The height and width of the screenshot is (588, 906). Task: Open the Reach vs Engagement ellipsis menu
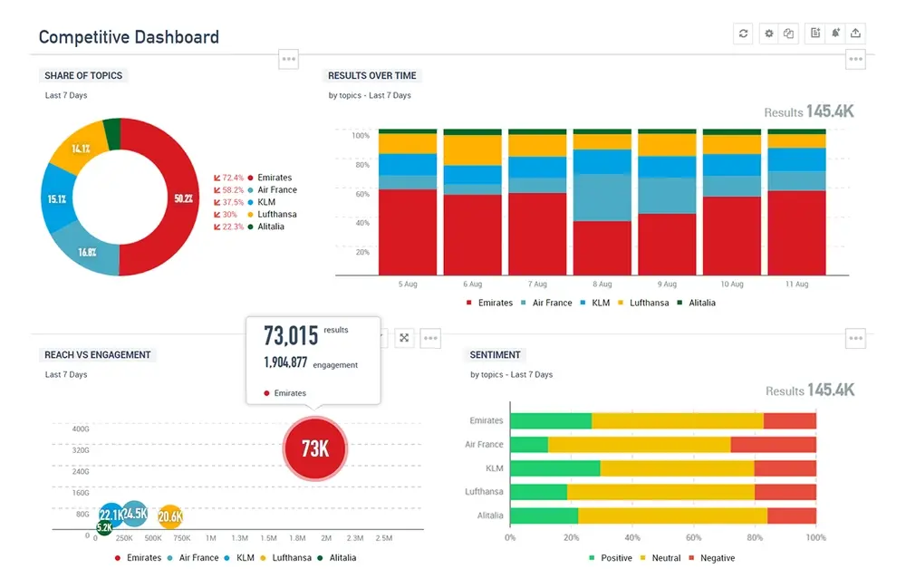coord(430,338)
